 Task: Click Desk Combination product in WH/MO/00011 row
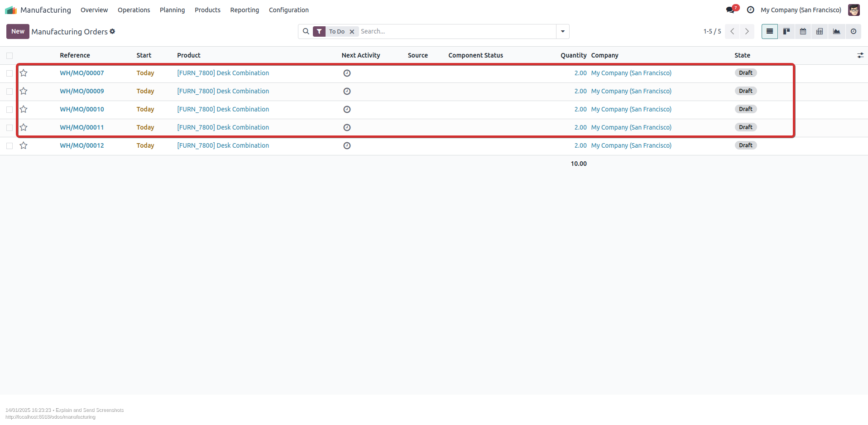(x=223, y=127)
